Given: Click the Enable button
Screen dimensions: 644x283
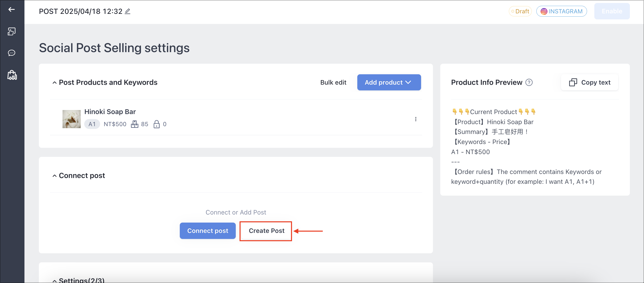Looking at the screenshot, I should 612,11.
